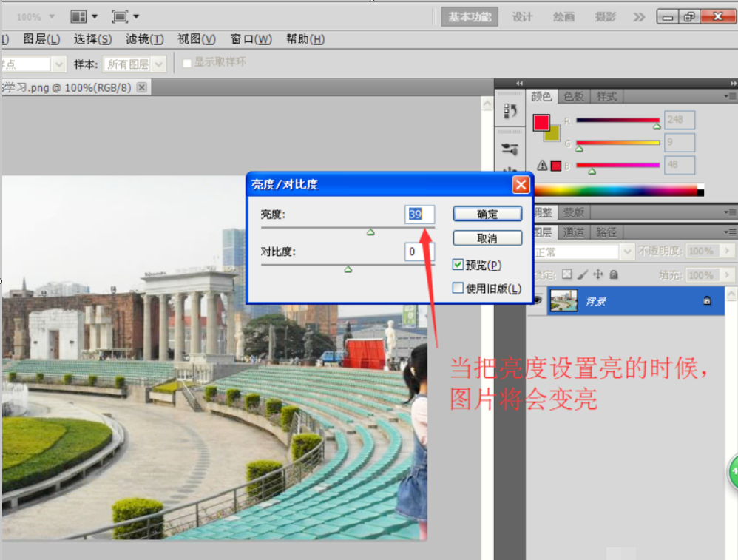The width and height of the screenshot is (738, 560).
Task: Click the 取消 button
Action: [x=487, y=238]
